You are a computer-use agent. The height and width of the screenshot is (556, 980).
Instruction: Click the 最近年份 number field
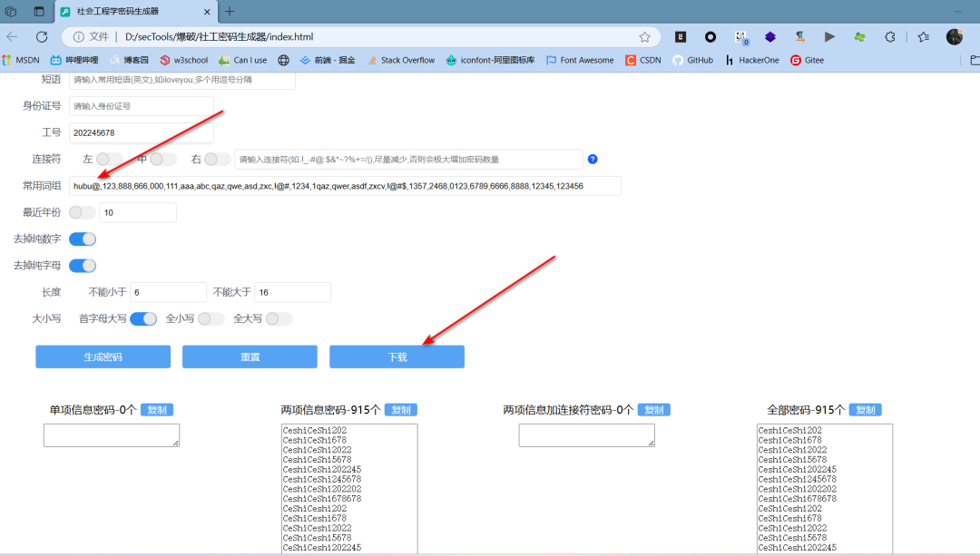pyautogui.click(x=138, y=212)
